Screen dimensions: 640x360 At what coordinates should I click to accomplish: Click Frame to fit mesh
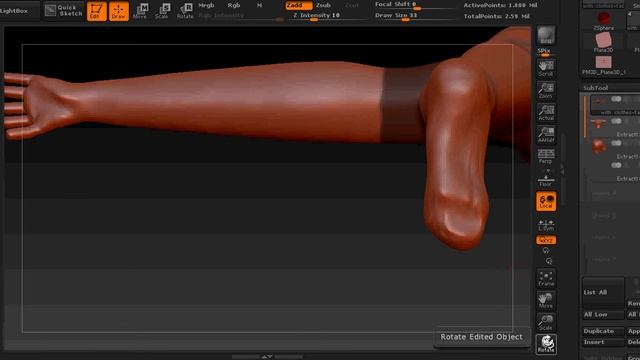(x=546, y=278)
